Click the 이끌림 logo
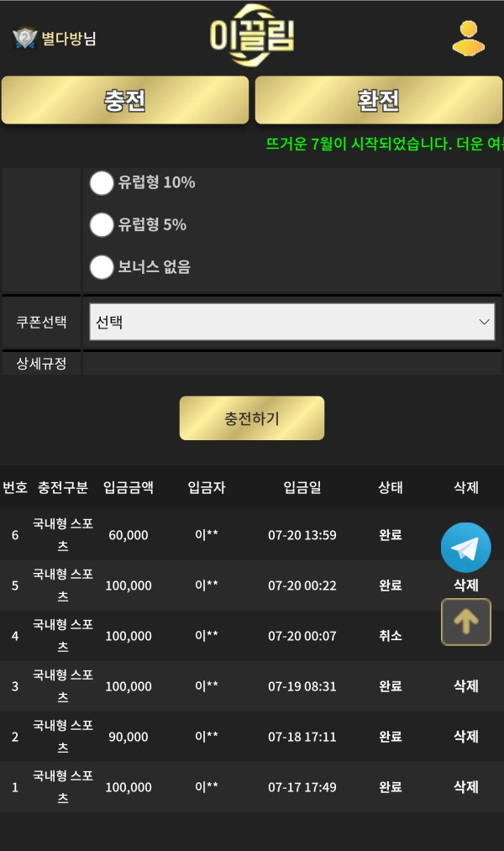504x851 pixels. (x=252, y=36)
